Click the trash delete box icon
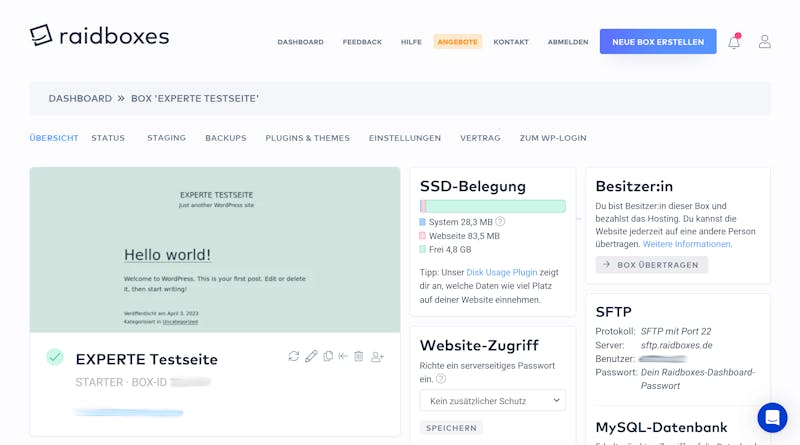The height and width of the screenshot is (445, 800). [359, 356]
